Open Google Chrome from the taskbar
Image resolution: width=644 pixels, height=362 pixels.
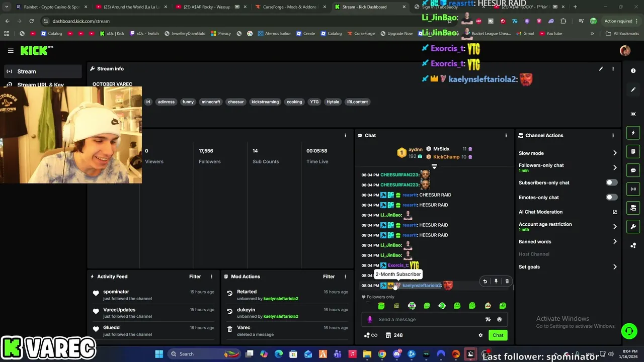[x=382, y=354]
